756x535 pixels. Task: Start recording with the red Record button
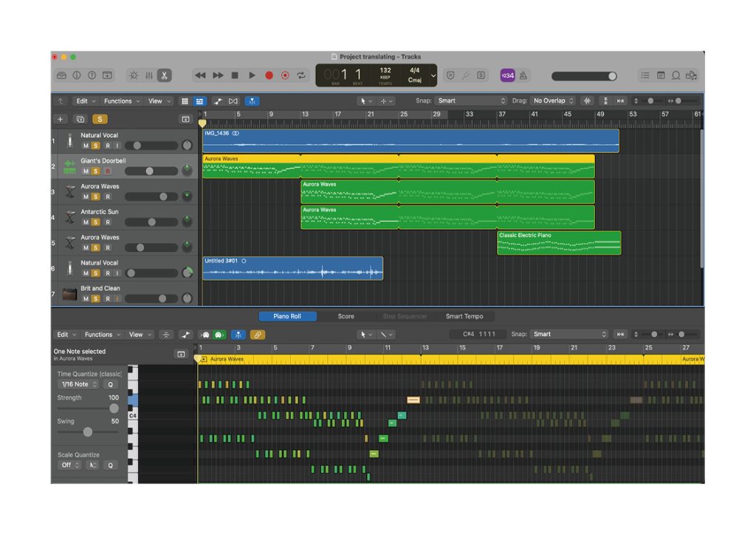(x=269, y=75)
